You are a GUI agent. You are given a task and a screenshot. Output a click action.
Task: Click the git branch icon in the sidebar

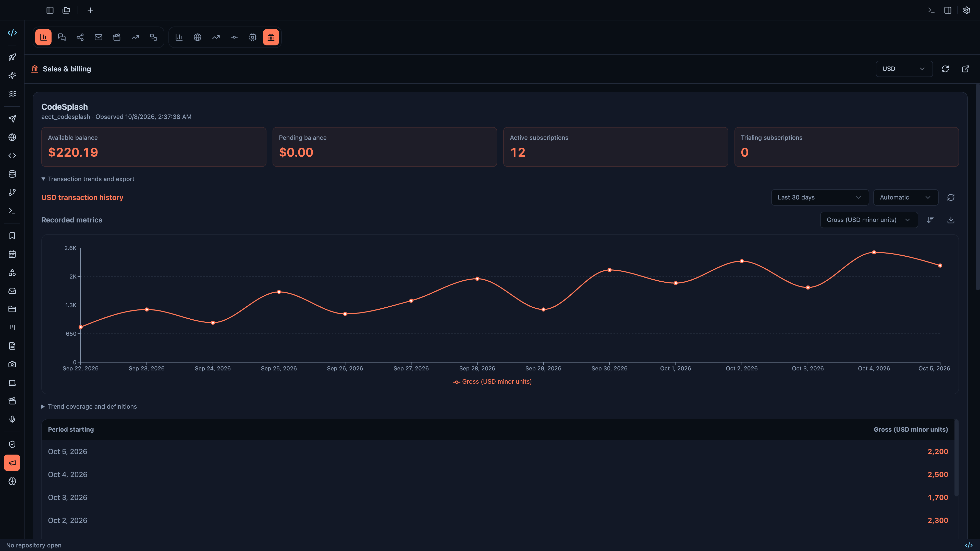click(12, 192)
